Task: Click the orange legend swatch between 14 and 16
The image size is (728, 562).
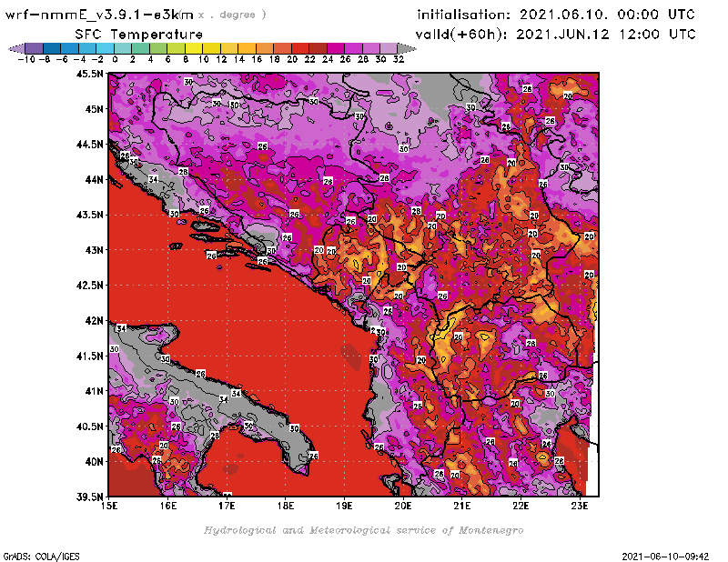Action: point(247,48)
